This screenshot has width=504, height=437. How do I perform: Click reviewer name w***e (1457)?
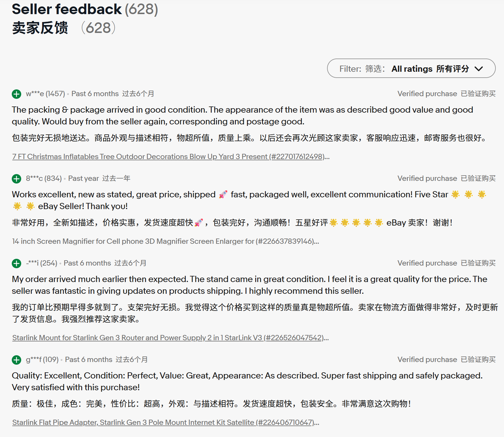(x=45, y=94)
